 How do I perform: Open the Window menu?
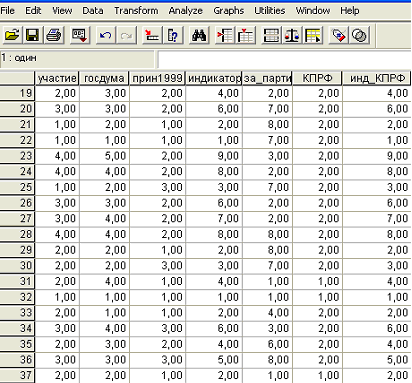313,11
